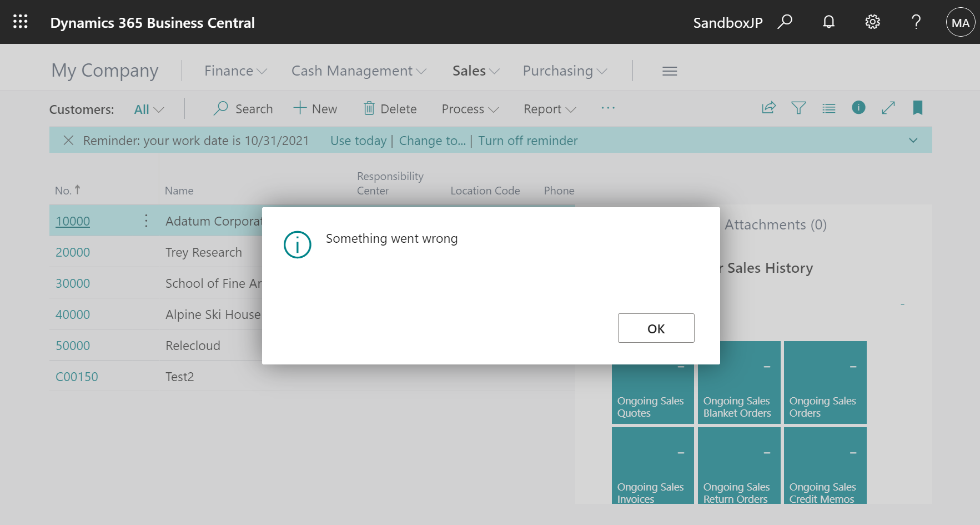The width and height of the screenshot is (980, 525).
Task: Open the Share options icon
Action: (768, 108)
